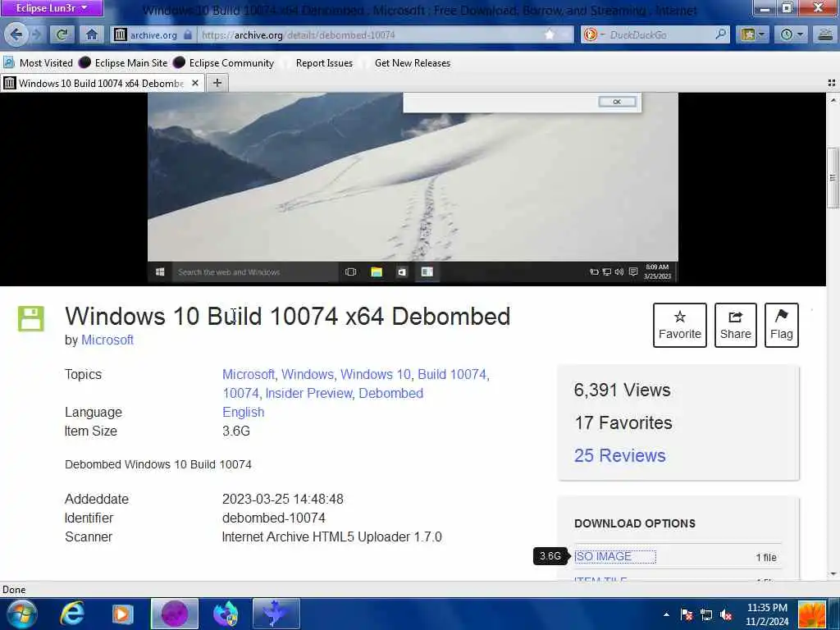Click the muted volume tray icon
Screen dimensions: 840x630
click(727, 614)
